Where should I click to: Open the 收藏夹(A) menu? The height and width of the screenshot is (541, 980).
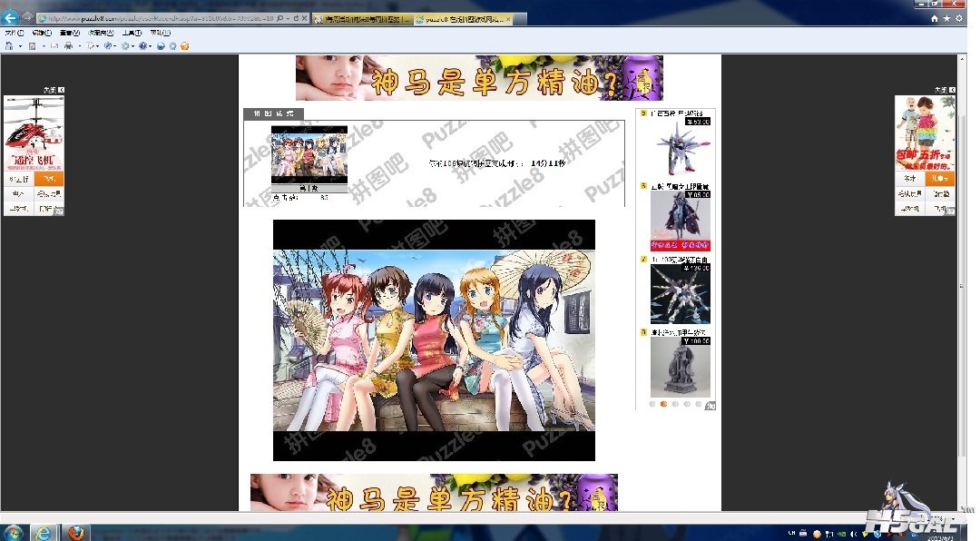coord(101,33)
